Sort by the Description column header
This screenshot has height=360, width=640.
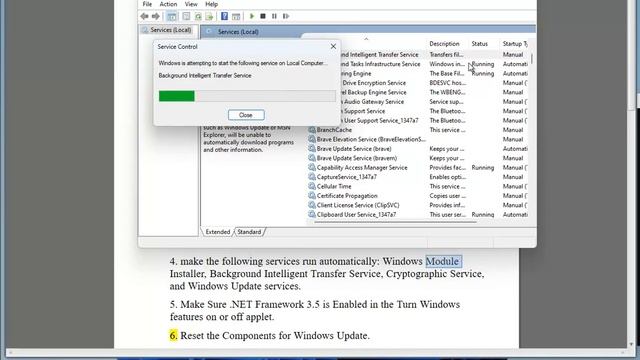tap(444, 44)
